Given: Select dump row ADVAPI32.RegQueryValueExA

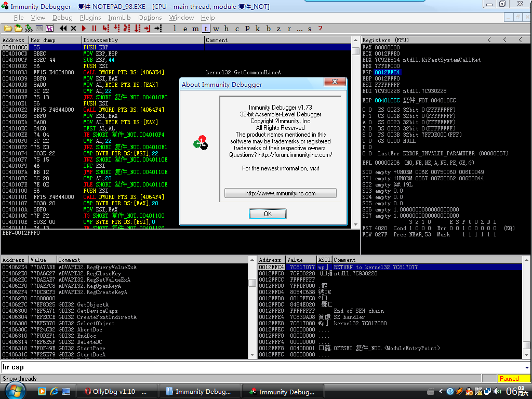Looking at the screenshot, I should (x=125, y=268).
